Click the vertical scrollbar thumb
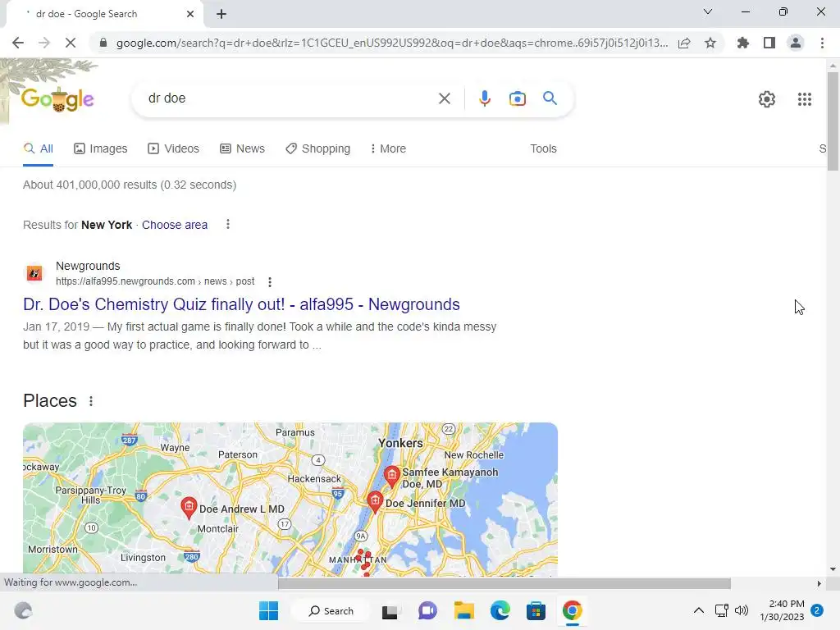 click(833, 121)
